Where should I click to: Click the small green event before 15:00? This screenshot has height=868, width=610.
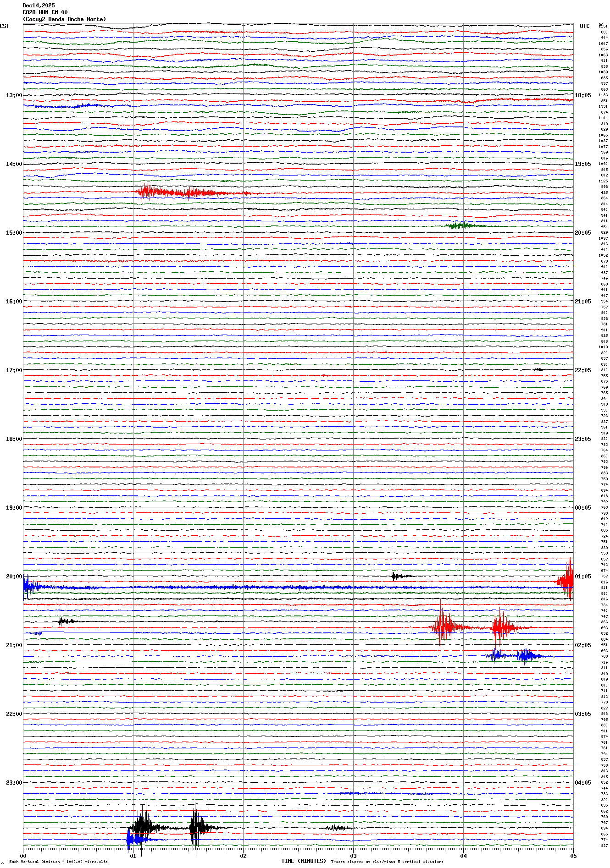[463, 225]
